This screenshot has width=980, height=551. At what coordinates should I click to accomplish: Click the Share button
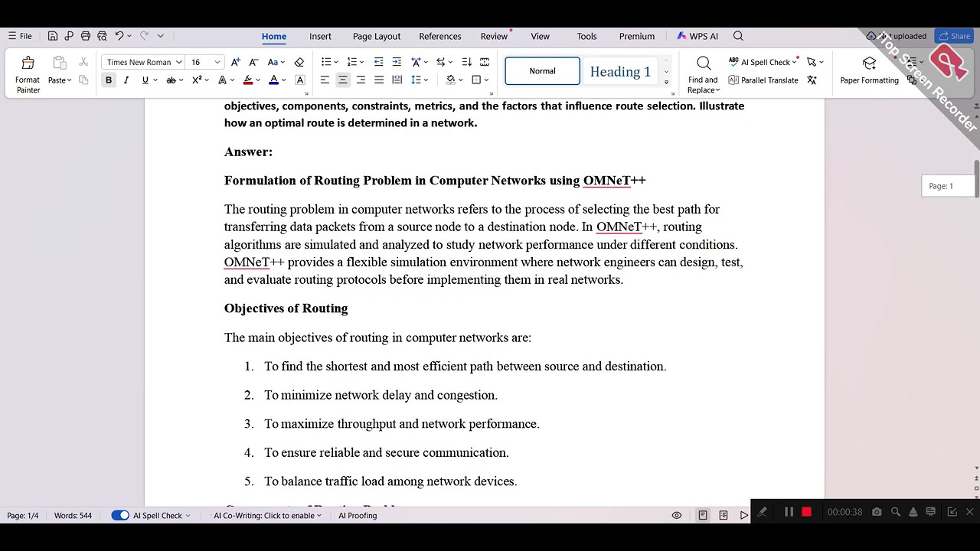click(x=954, y=36)
